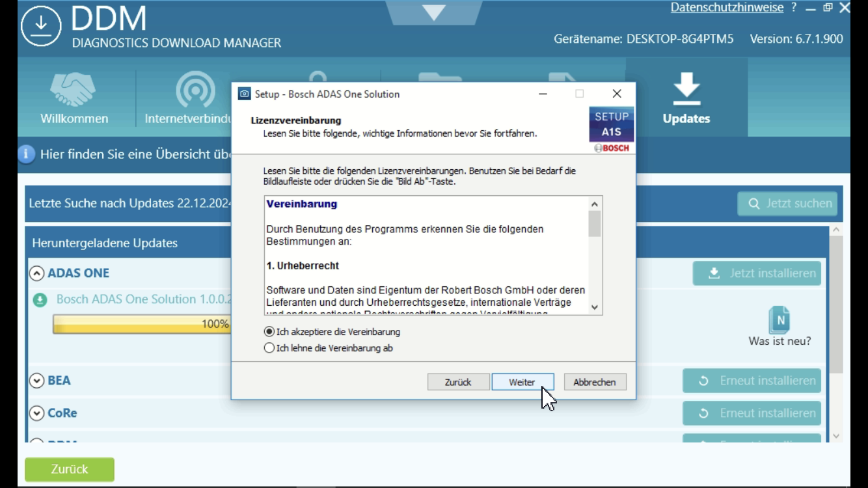Click the green Zurück button

click(x=70, y=469)
